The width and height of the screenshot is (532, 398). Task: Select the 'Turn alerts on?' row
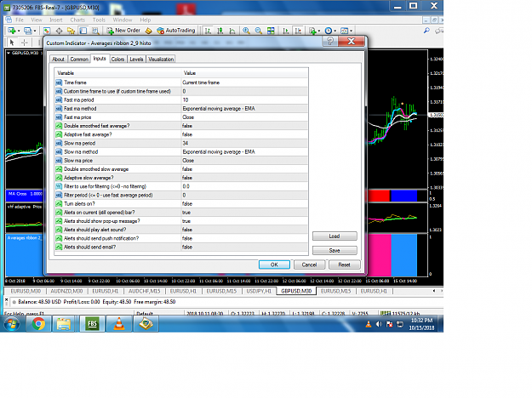coord(181,204)
